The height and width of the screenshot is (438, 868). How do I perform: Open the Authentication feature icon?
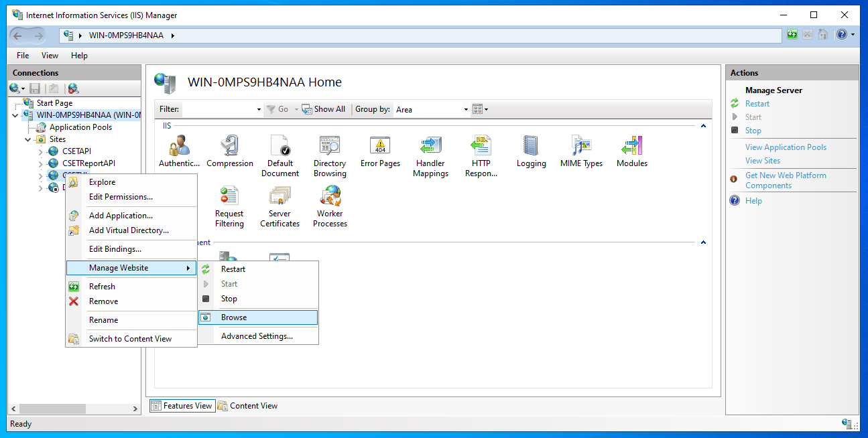point(179,151)
